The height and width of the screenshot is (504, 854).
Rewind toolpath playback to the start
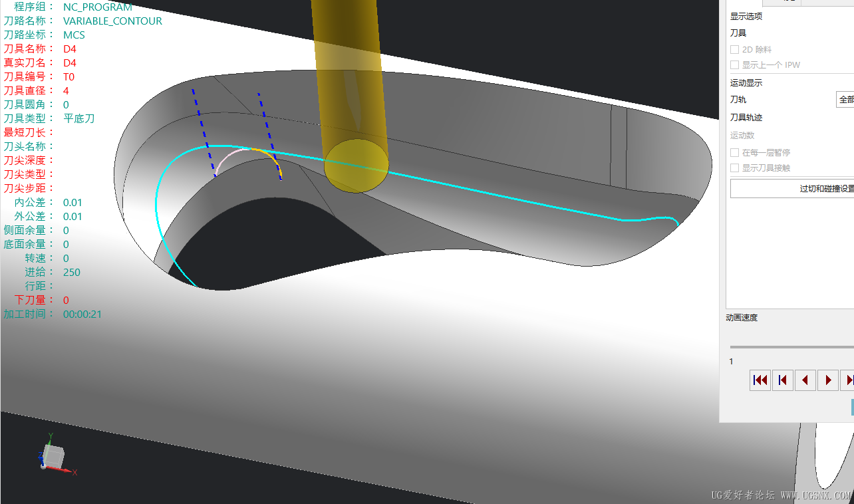760,380
